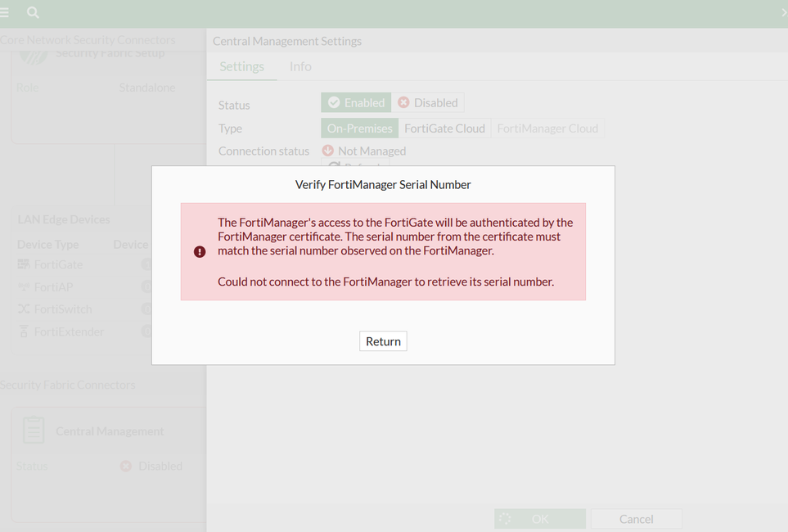
Task: Click the Return button in the dialog
Action: 383,341
